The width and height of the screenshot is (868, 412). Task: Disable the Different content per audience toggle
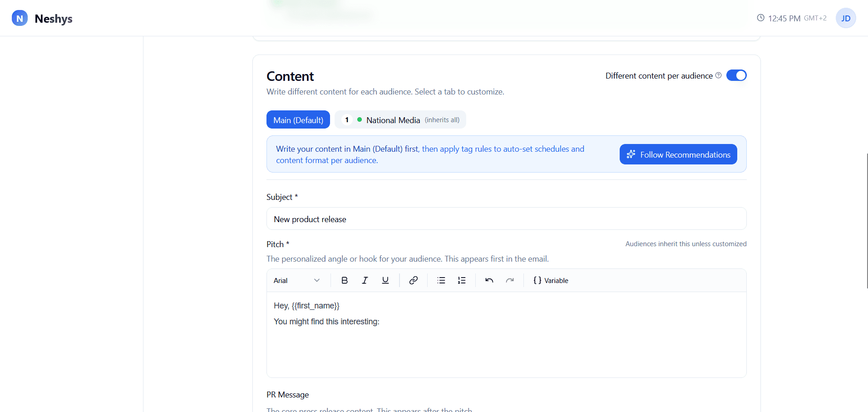(736, 75)
